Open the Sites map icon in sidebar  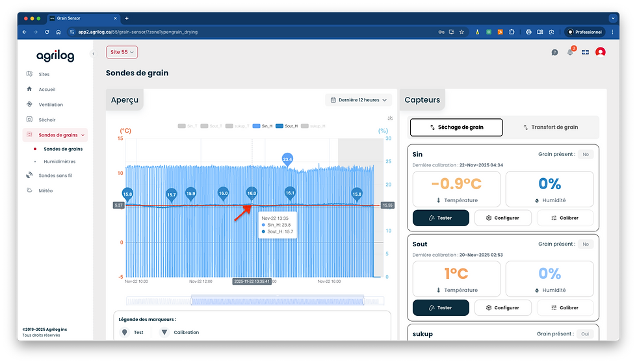(x=29, y=74)
